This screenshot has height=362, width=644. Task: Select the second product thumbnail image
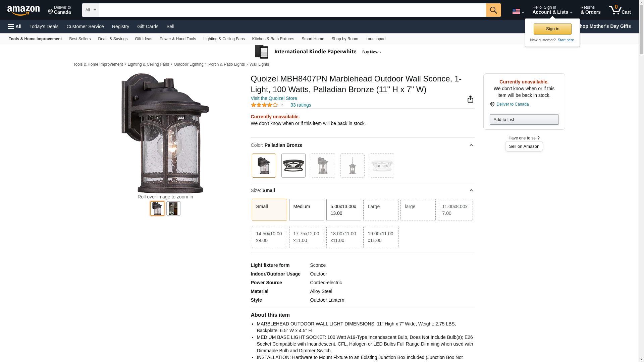point(173,208)
